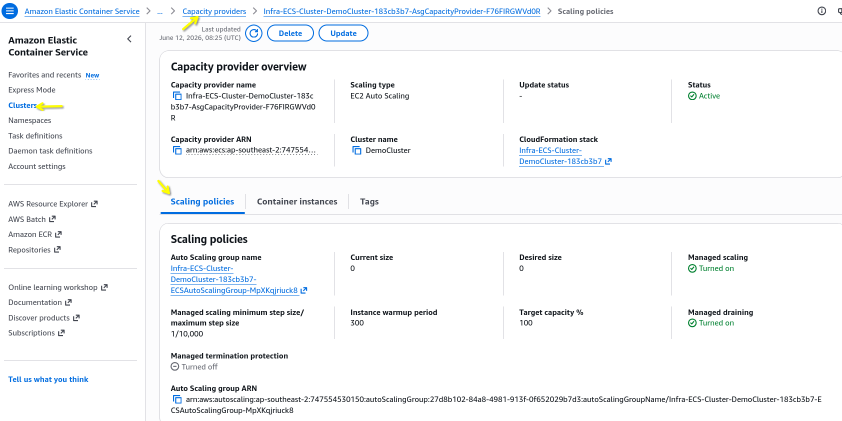Screen dimensions: 842x421
Task: Expand the breadcrumb ellipsis
Action: pyautogui.click(x=160, y=11)
